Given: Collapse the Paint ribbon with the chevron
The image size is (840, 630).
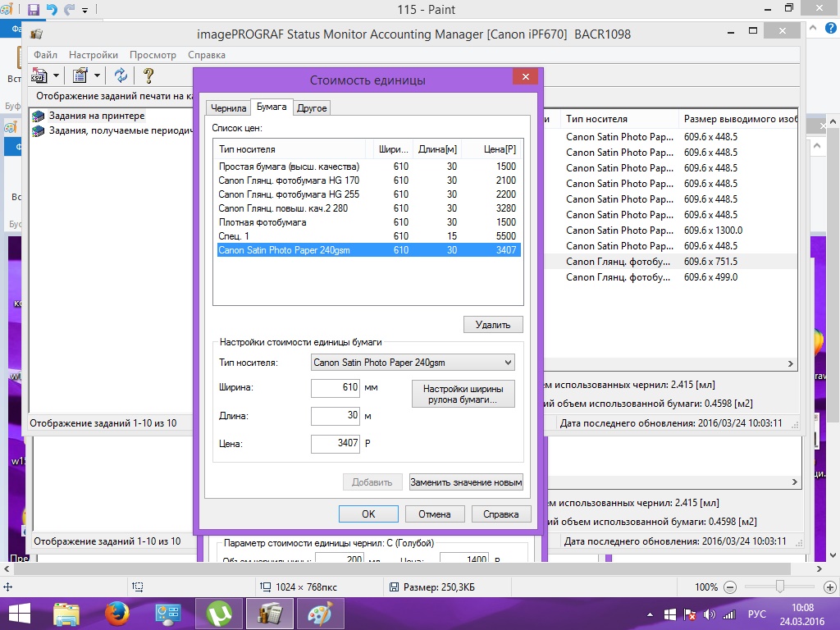Looking at the screenshot, I should [x=813, y=29].
